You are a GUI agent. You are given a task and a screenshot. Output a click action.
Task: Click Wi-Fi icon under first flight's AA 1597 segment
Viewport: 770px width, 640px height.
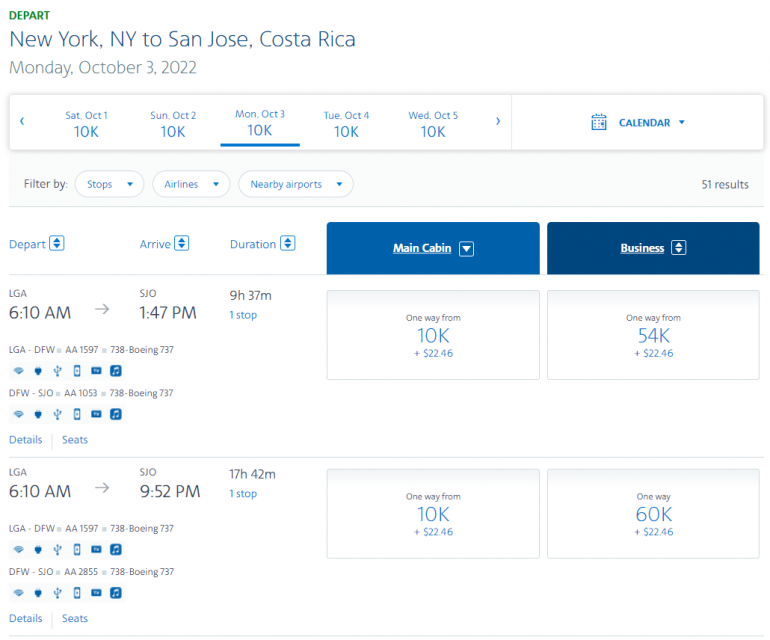coord(18,371)
